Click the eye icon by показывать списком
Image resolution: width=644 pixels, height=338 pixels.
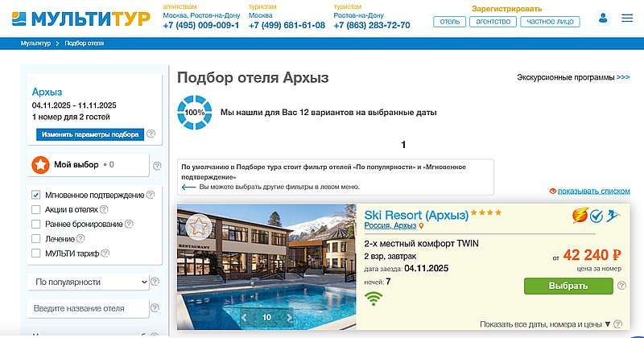[x=553, y=191]
